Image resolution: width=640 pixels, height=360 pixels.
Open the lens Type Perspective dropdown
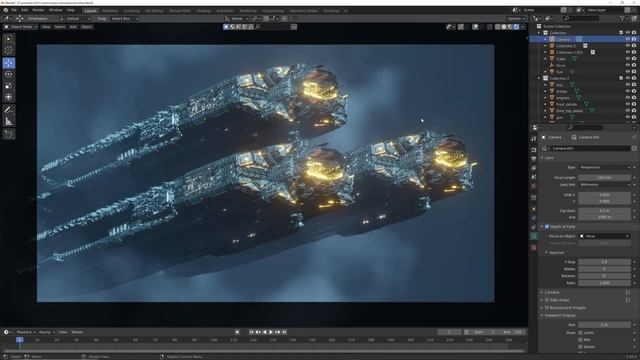[x=604, y=167]
